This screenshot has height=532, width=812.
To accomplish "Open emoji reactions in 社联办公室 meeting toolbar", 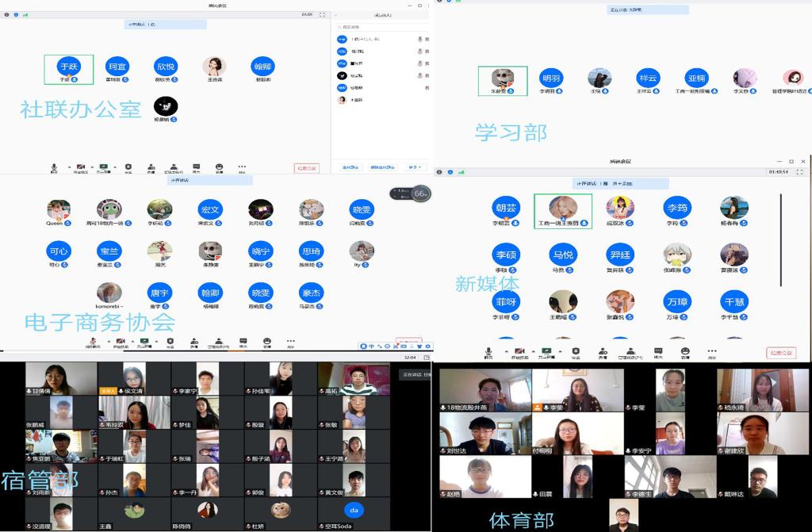I will coord(219,167).
